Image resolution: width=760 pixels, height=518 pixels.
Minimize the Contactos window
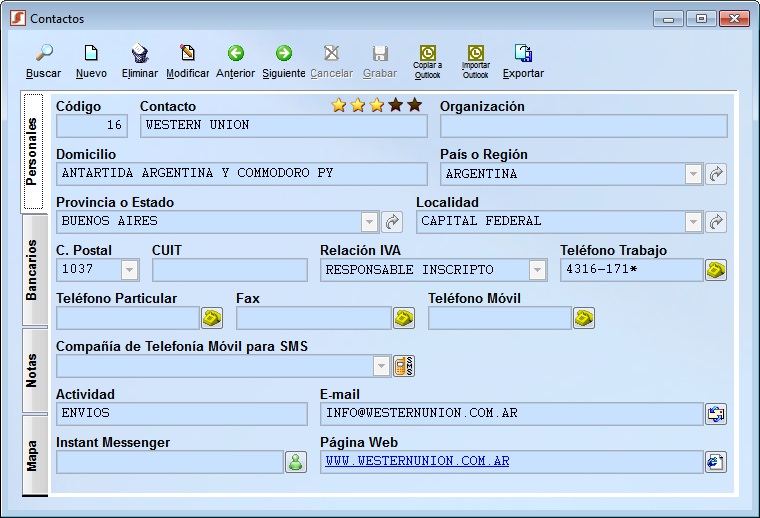pyautogui.click(x=668, y=19)
